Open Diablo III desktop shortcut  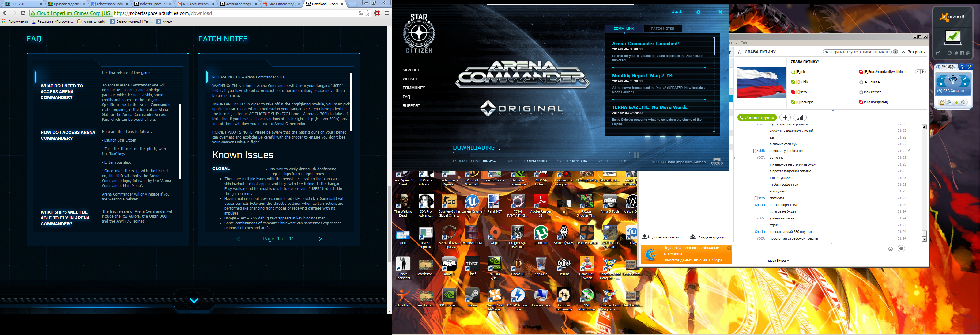(x=518, y=266)
